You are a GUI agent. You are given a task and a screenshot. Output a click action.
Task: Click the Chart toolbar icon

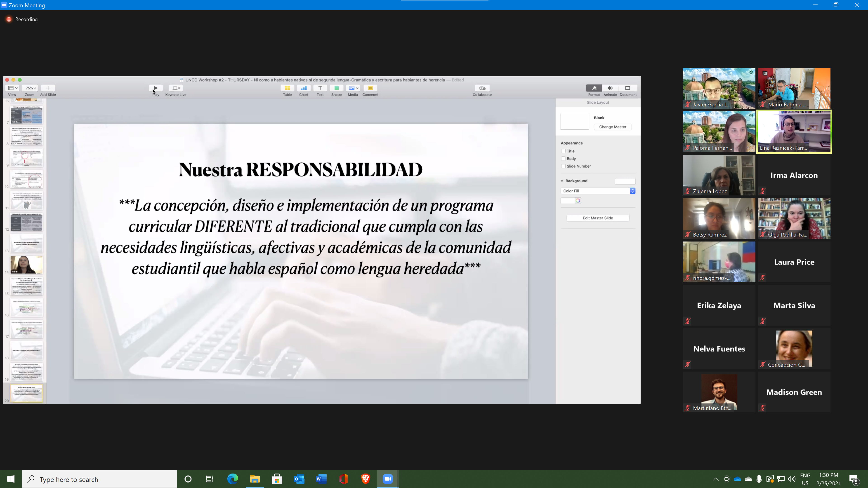[304, 88]
